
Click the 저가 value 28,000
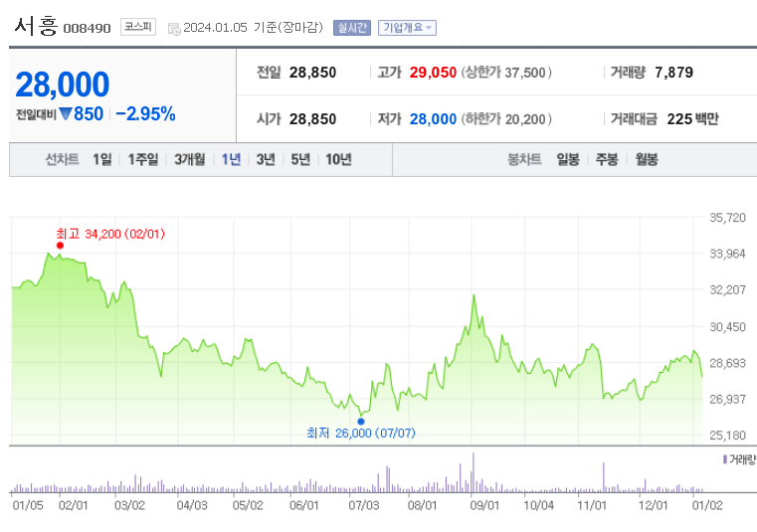pyautogui.click(x=433, y=119)
